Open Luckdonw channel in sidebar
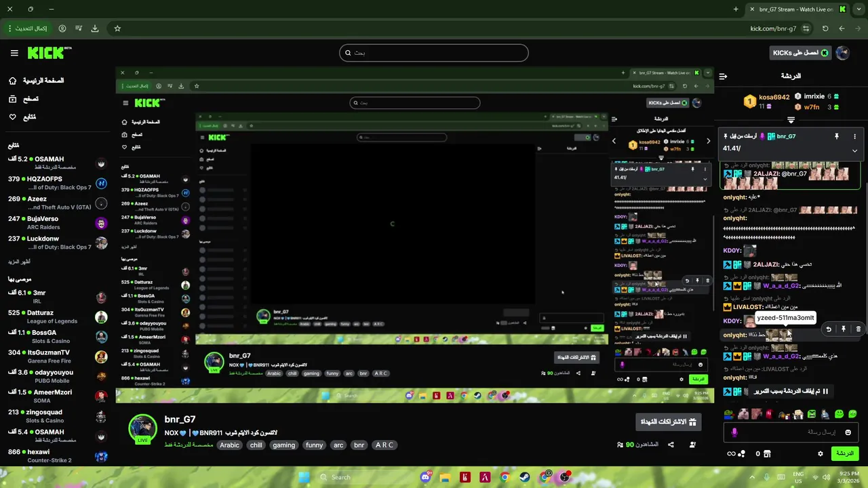The height and width of the screenshot is (488, 868). 58,242
